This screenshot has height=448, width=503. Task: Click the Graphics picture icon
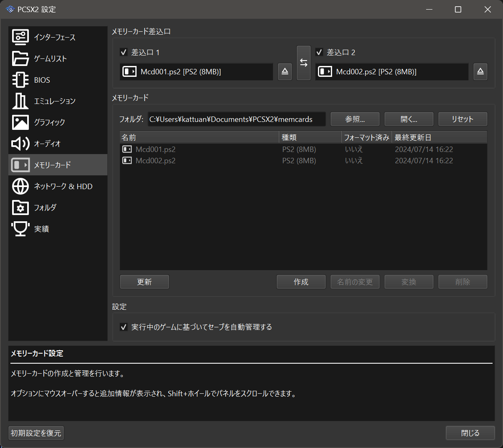(x=20, y=122)
